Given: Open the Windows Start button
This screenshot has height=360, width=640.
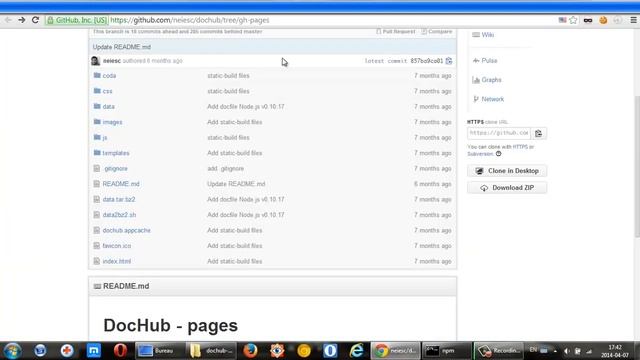Looking at the screenshot, I should (x=12, y=351).
